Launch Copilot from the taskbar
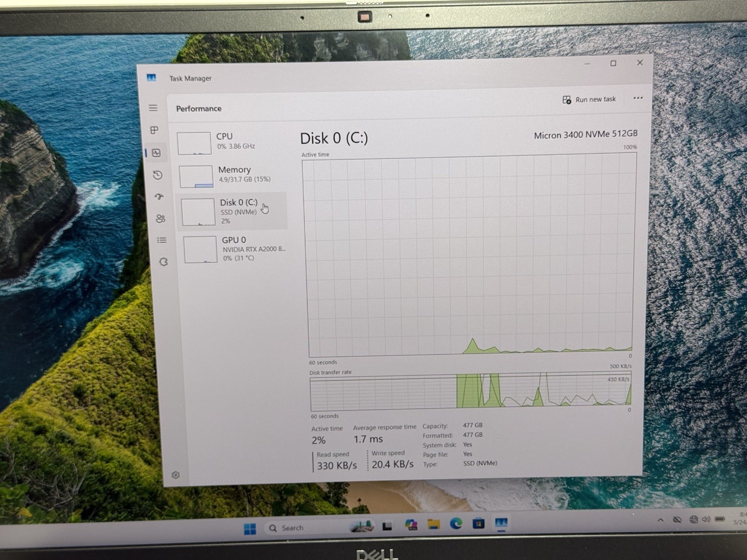 411,525
